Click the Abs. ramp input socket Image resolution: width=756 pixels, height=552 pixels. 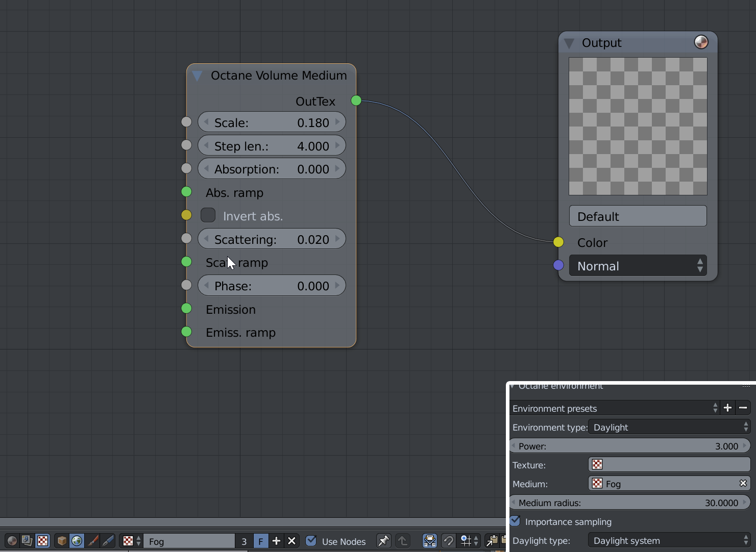tap(186, 192)
